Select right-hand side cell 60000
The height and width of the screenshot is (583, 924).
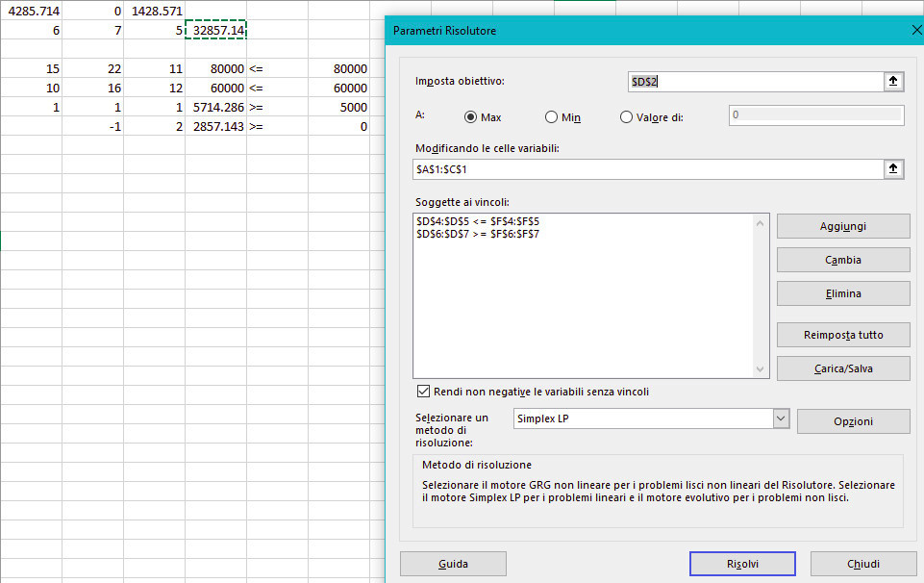coord(338,88)
